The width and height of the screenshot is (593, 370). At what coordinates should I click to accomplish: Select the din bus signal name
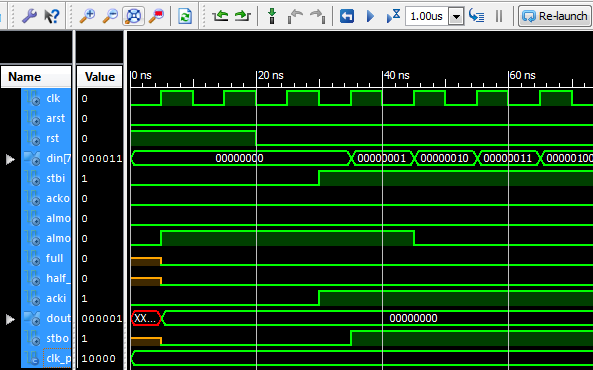[x=58, y=158]
